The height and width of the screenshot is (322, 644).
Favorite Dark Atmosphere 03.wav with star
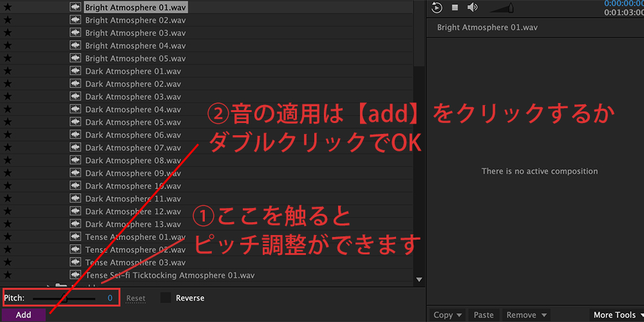tap(7, 96)
